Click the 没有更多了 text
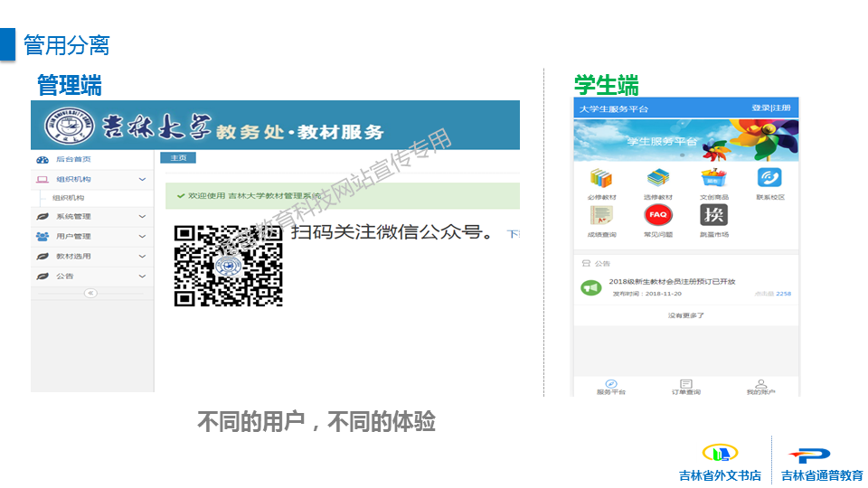The image size is (868, 488). [x=686, y=315]
